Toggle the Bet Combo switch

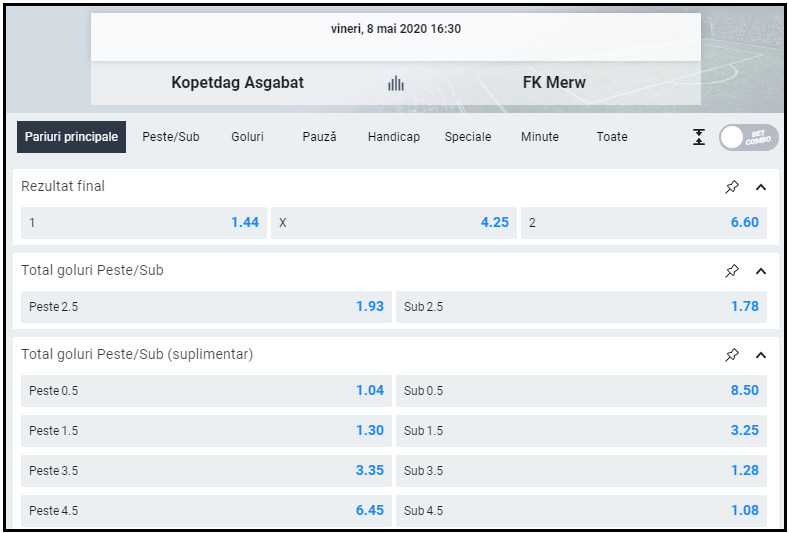(746, 137)
